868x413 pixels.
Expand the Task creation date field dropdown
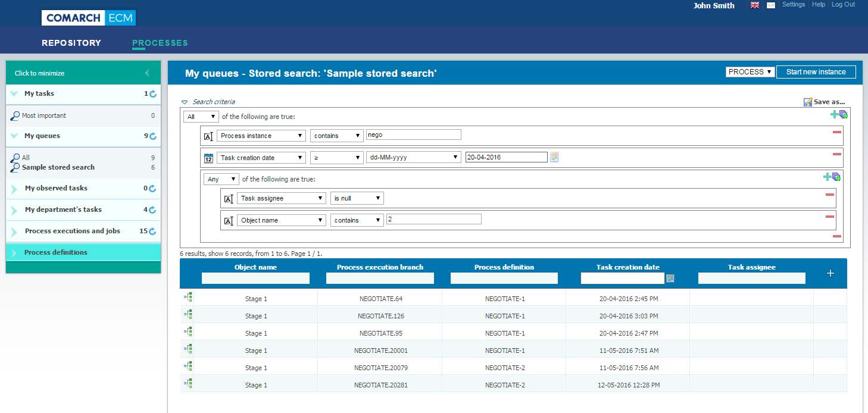coord(261,158)
